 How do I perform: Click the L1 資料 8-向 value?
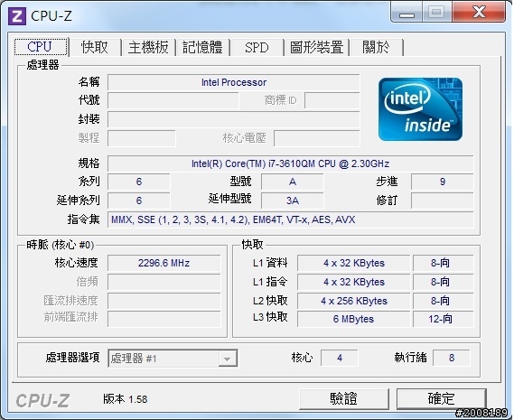point(444,263)
